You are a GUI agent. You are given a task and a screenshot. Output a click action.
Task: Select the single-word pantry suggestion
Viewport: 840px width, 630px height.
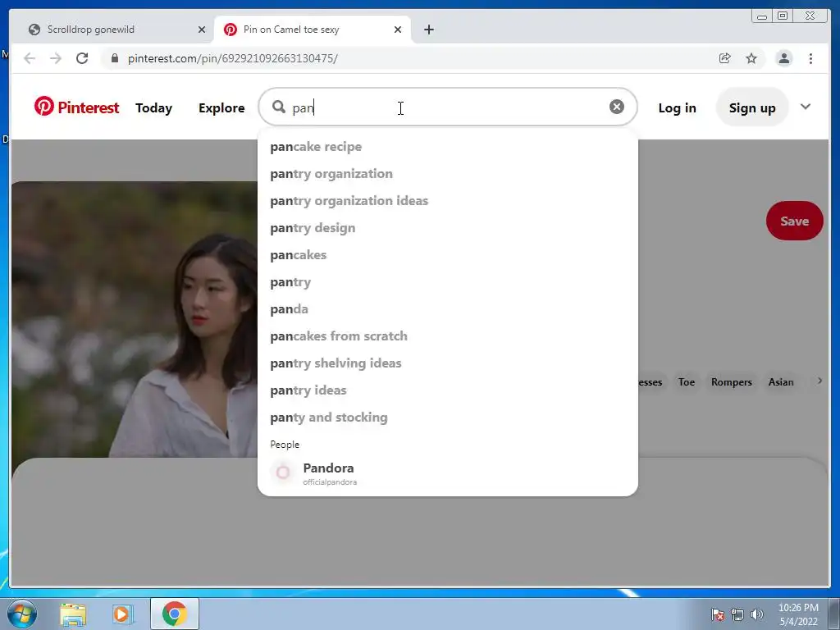[x=447, y=282]
